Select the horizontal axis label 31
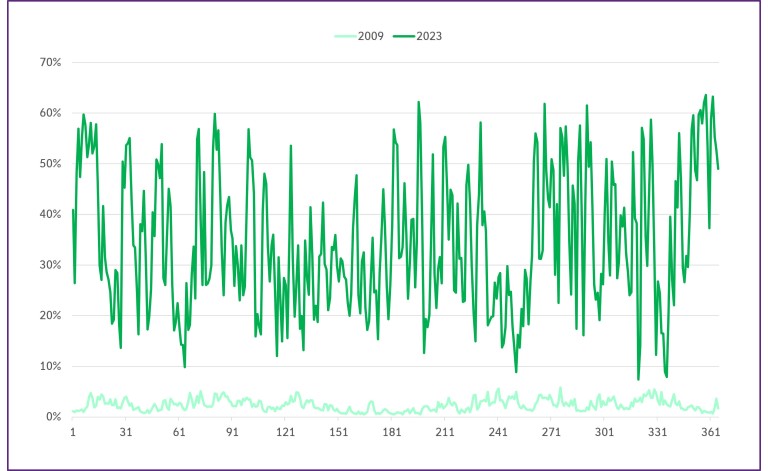 pyautogui.click(x=126, y=432)
